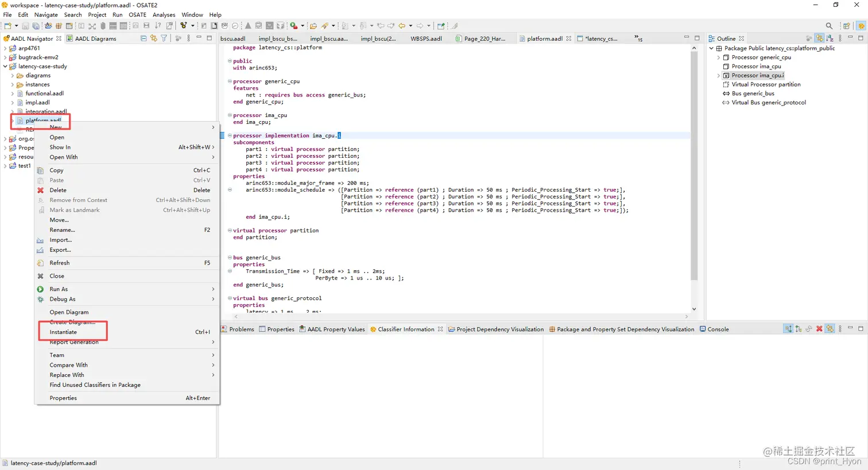
Task: Click the Open Perspective icon
Action: (x=846, y=26)
